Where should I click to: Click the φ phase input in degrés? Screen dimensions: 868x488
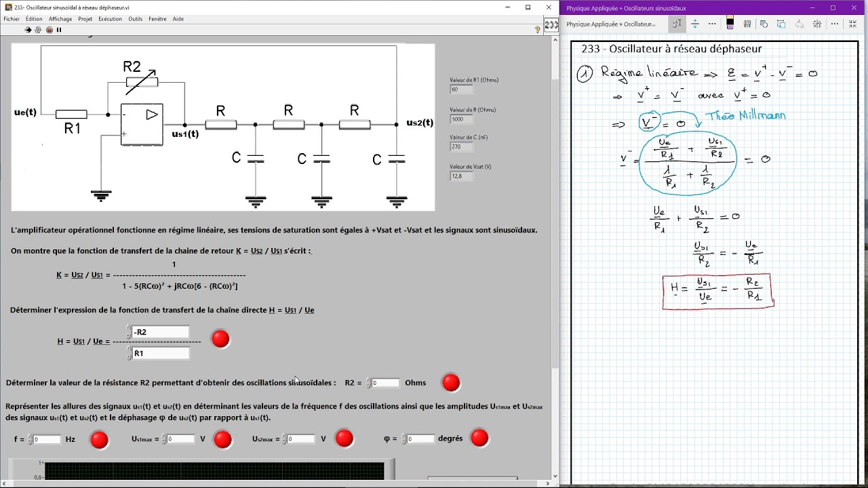coord(420,439)
